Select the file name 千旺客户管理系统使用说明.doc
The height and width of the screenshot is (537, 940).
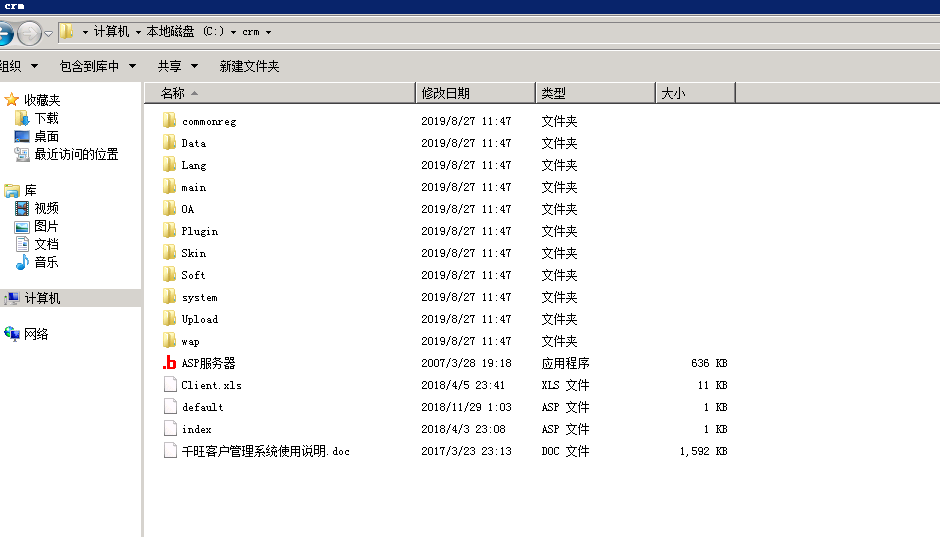[x=266, y=451]
